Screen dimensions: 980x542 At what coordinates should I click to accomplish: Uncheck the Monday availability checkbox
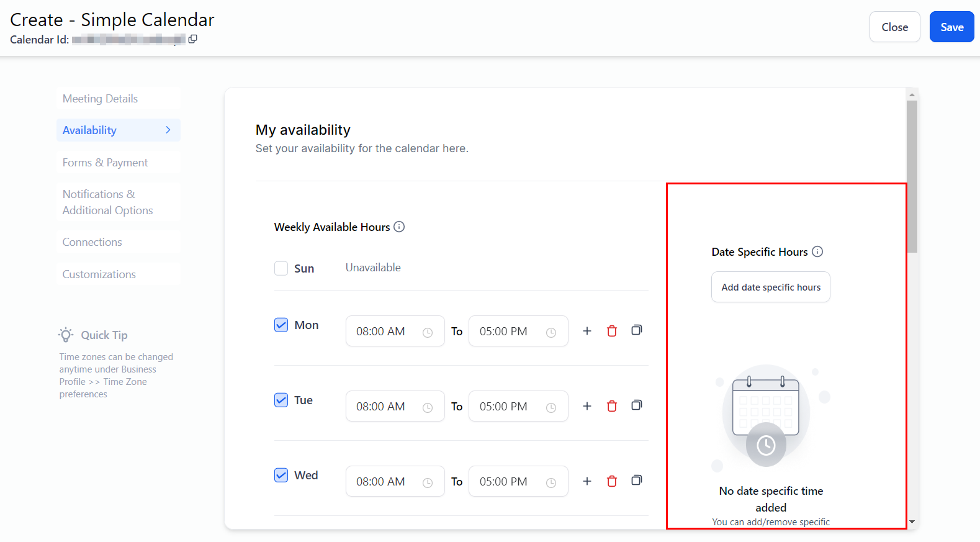coord(281,325)
